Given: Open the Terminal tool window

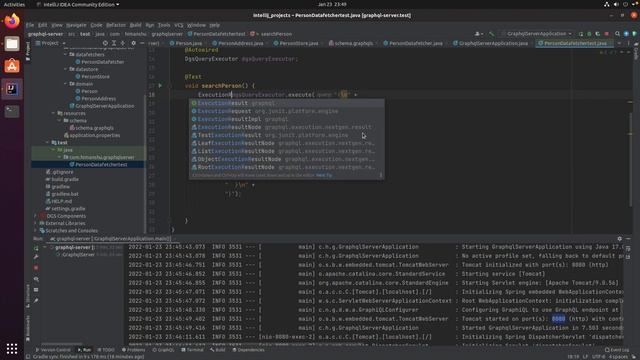Looking at the screenshot, I should 192,350.
